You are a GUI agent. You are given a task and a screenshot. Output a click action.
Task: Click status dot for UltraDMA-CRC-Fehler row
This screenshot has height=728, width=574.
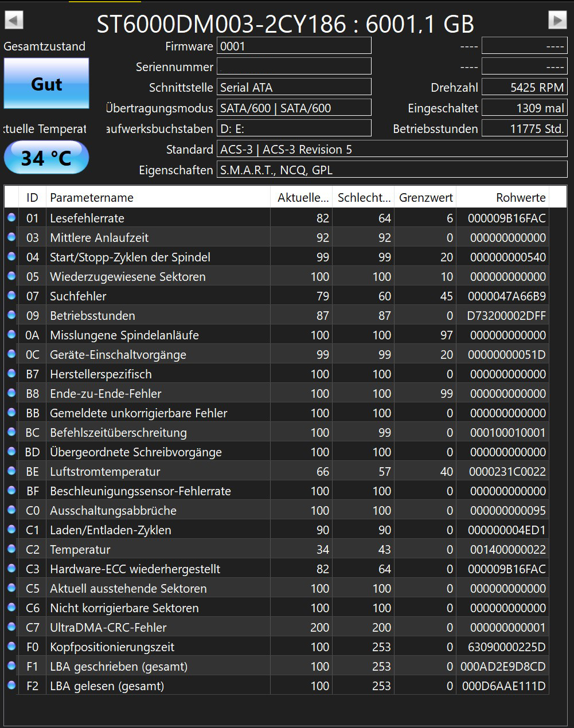click(x=11, y=627)
